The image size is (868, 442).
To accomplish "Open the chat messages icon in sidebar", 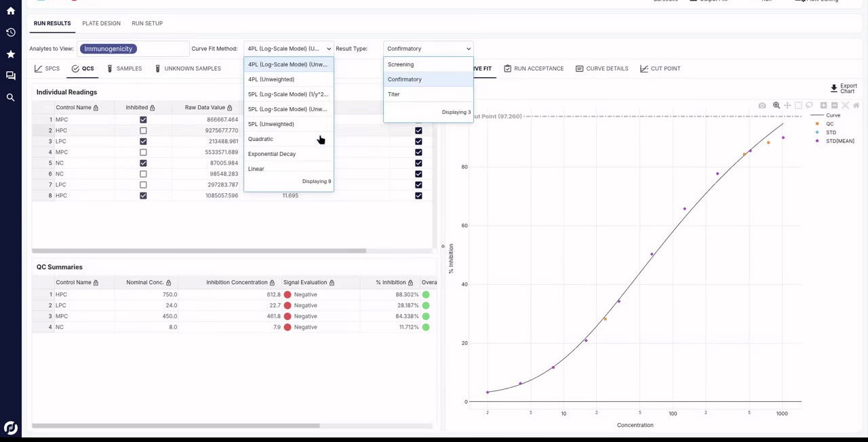I will point(10,76).
